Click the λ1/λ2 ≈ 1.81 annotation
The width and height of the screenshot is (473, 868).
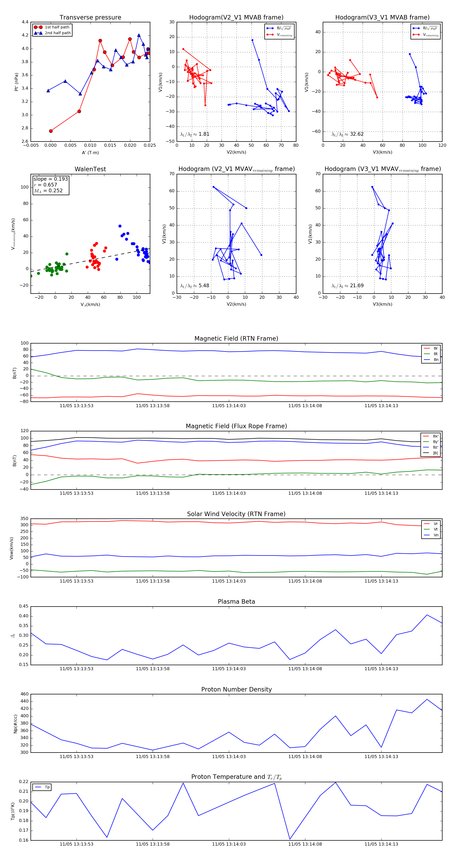(194, 134)
